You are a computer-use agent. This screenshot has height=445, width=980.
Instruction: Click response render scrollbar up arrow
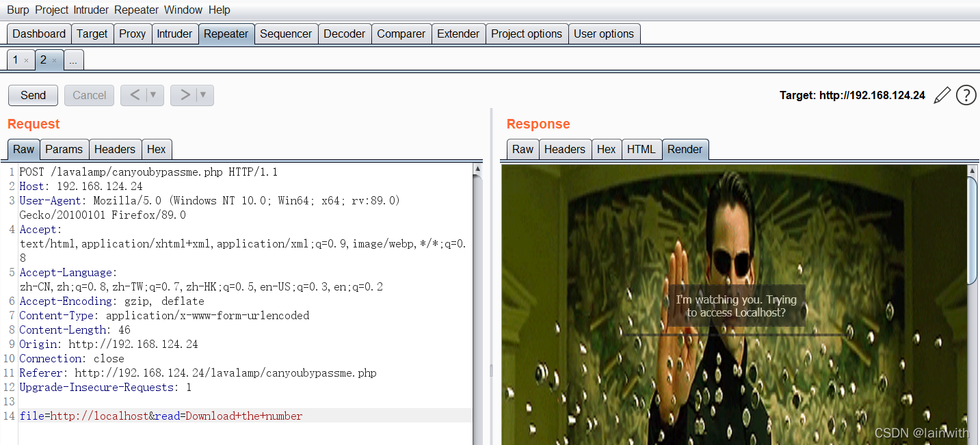tap(972, 170)
